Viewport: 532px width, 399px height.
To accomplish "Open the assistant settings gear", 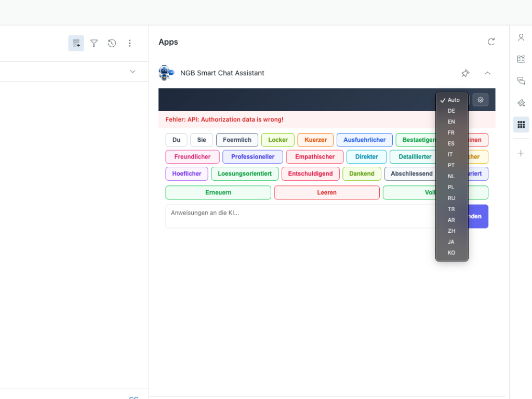I will pyautogui.click(x=480, y=100).
